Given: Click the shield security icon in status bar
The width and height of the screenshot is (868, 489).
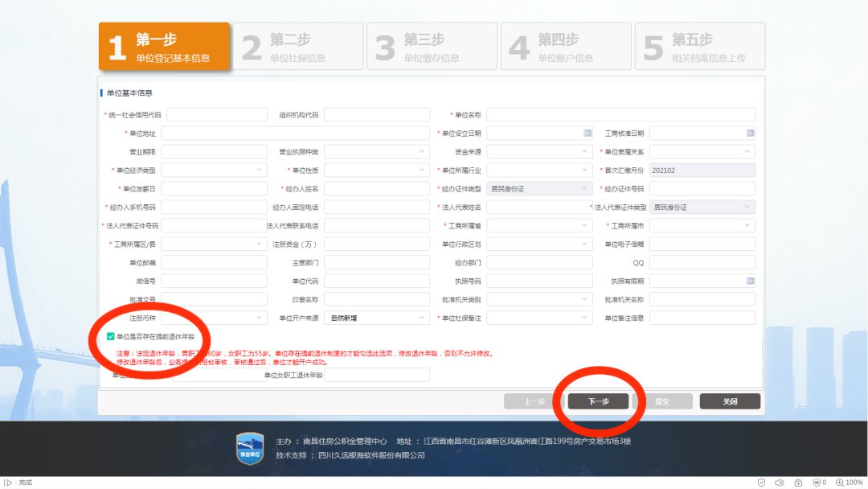Looking at the screenshot, I should (x=761, y=483).
